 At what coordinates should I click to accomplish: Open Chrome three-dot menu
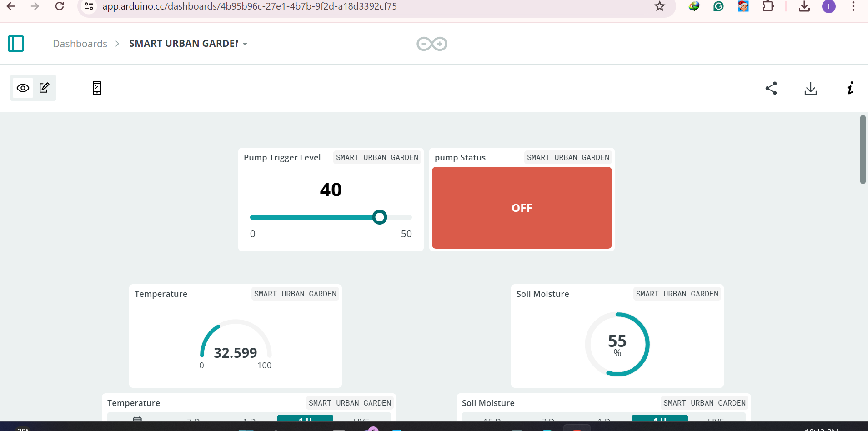tap(853, 6)
